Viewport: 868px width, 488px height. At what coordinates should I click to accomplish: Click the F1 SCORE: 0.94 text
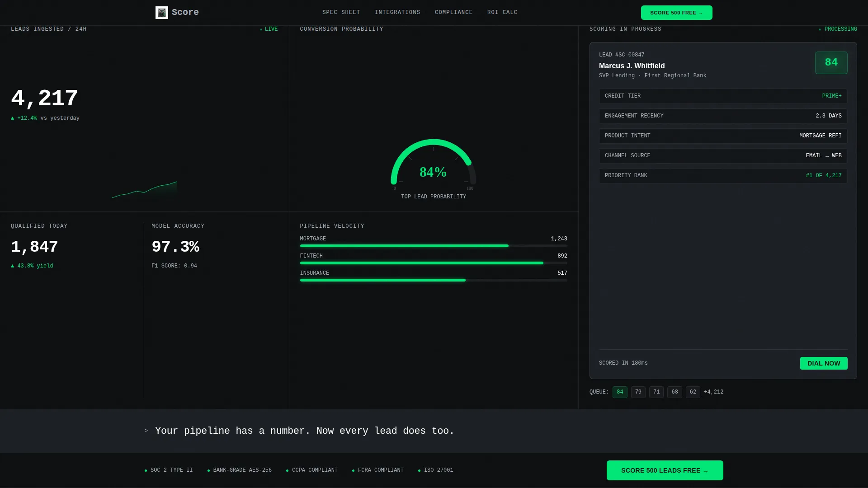174,266
